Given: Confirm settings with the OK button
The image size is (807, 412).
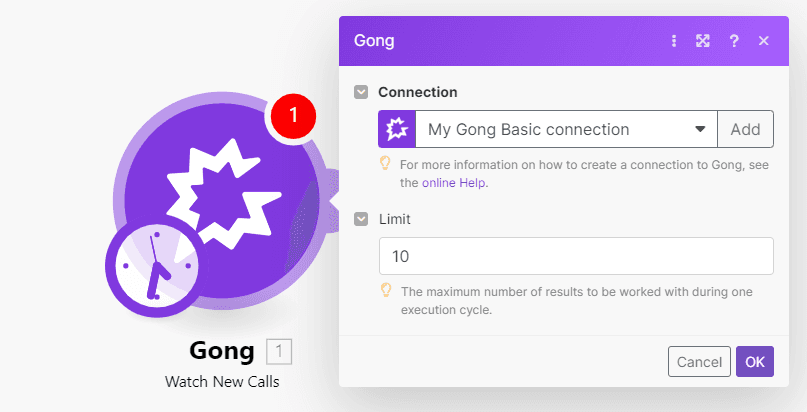Looking at the screenshot, I should tap(754, 362).
